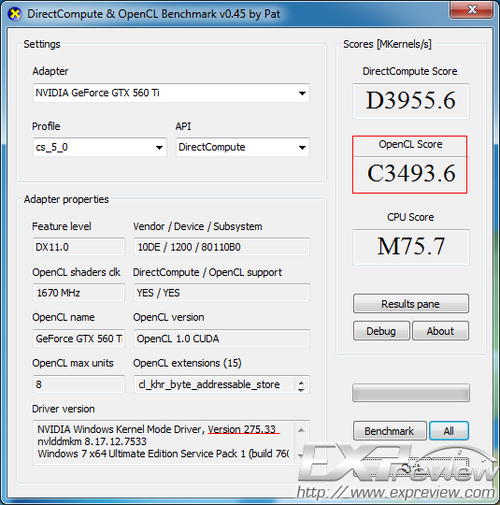Close the DirectCompute & OpenCL Benchmark window
Image resolution: width=500 pixels, height=505 pixels.
pos(471,9)
